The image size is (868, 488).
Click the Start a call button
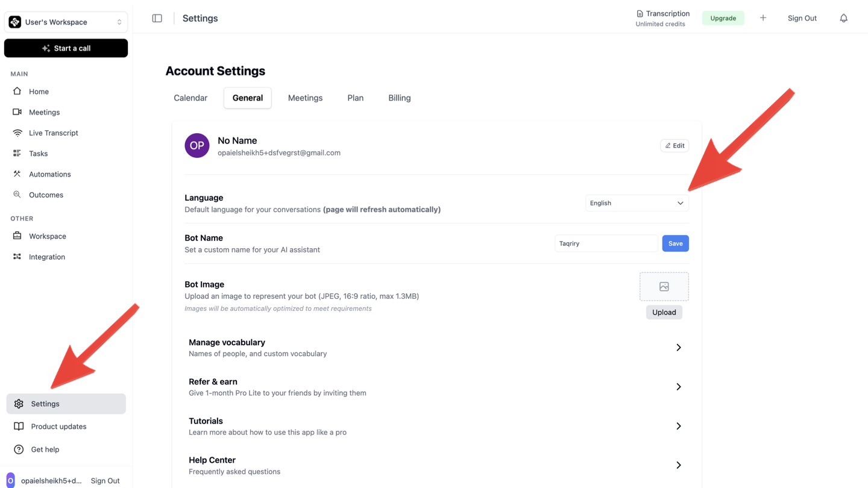pos(66,48)
